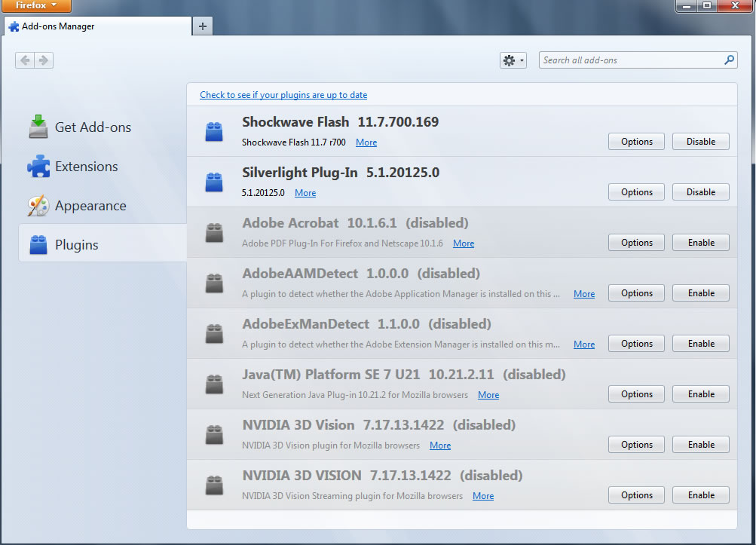Screen dimensions: 756x545
Task: Switch to the Extensions category
Action: [x=86, y=167]
